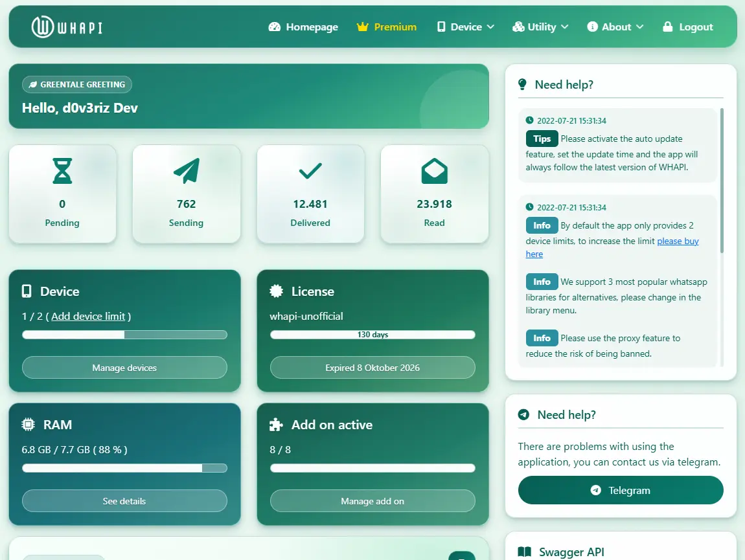The height and width of the screenshot is (560, 745).
Task: Click the Add on active progress bar
Action: (372, 468)
